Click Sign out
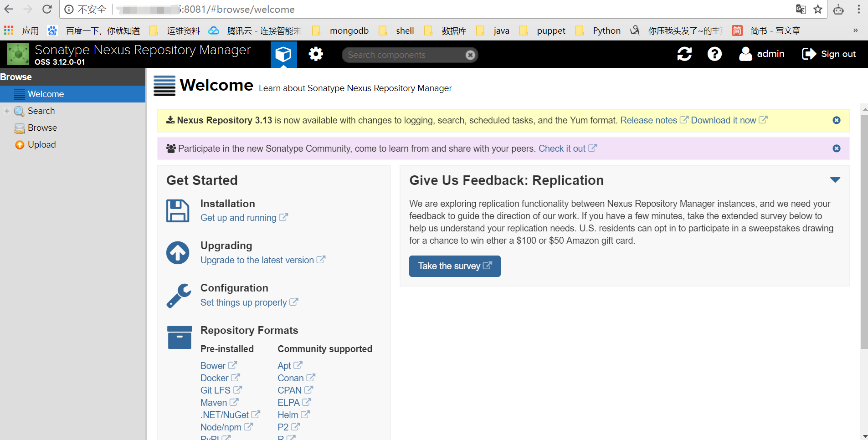Viewport: 868px width, 440px height. click(829, 54)
